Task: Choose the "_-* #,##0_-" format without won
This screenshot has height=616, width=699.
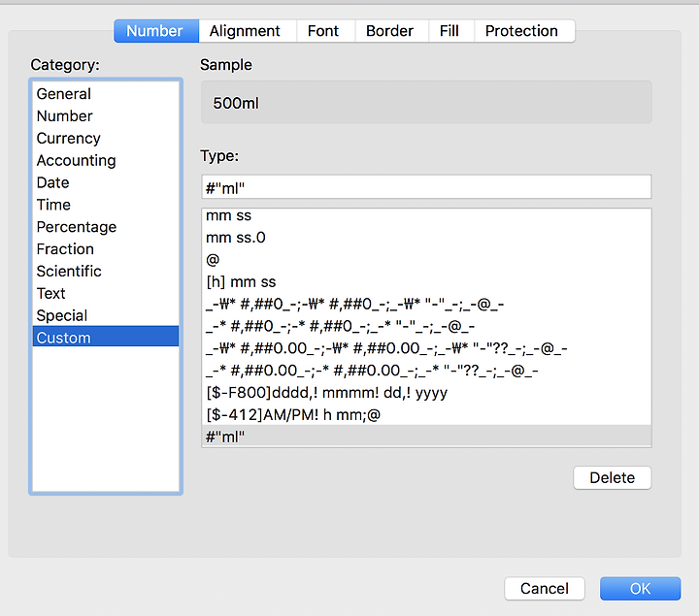Action: pos(426,326)
